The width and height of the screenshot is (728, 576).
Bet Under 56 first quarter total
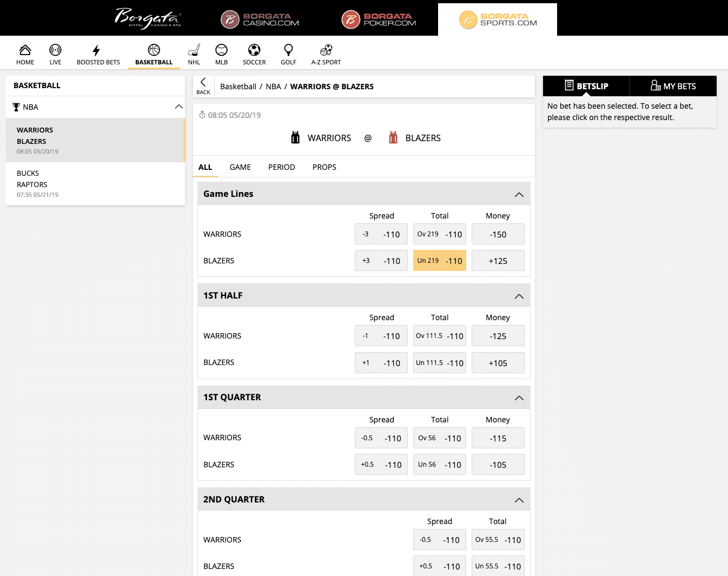[x=440, y=465]
